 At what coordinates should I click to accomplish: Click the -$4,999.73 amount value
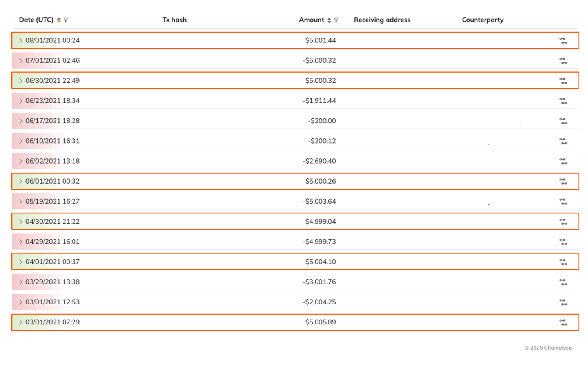pyautogui.click(x=319, y=242)
